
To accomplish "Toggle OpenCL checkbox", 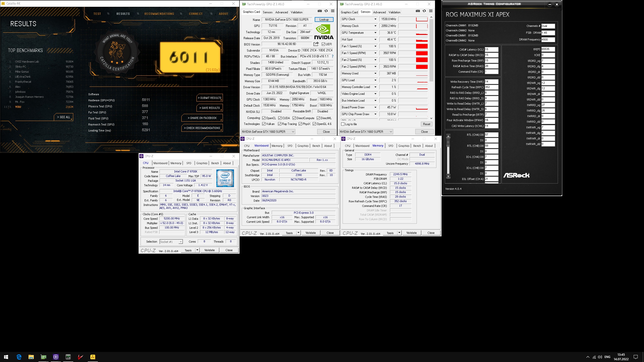I will click(264, 118).
